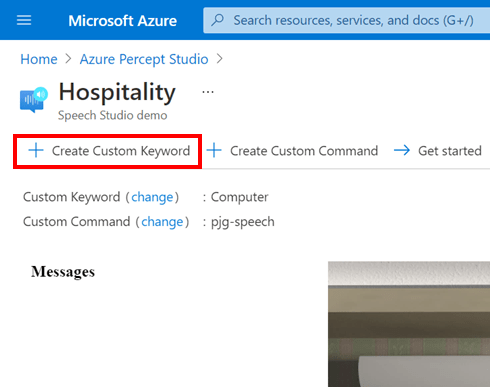Click the Speech Studio demo subtitle

pyautogui.click(x=113, y=115)
